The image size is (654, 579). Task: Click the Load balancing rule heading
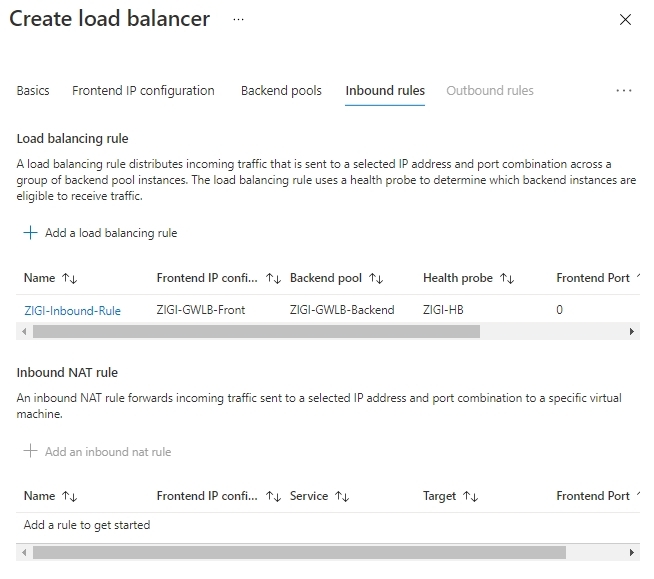click(x=73, y=138)
